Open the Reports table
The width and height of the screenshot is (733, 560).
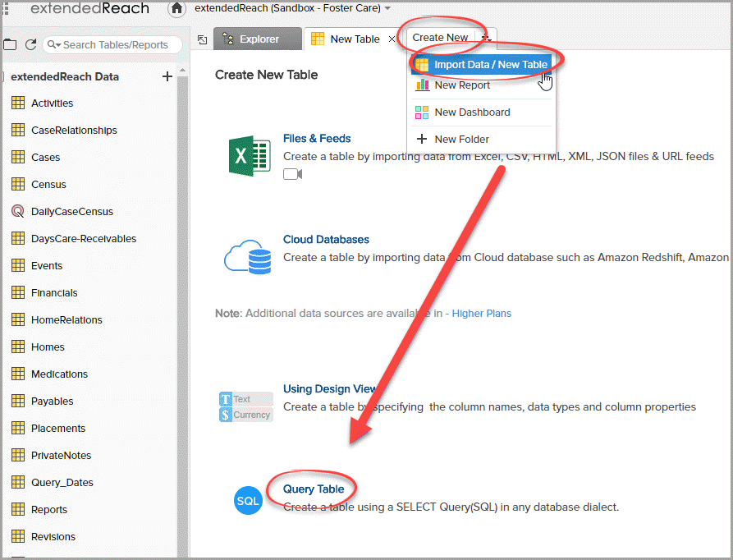point(49,510)
